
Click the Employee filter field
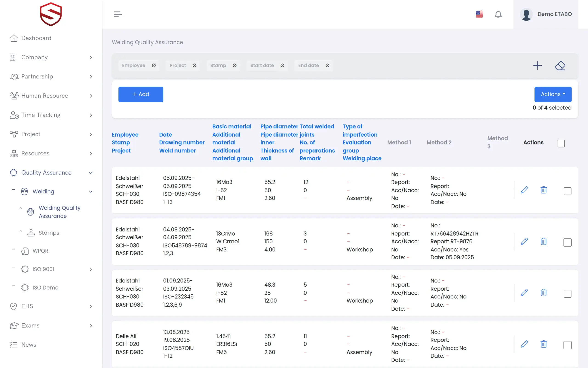(139, 66)
